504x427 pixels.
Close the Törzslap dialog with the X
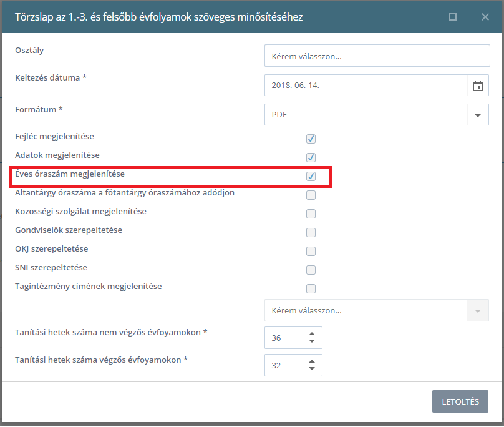pyautogui.click(x=485, y=17)
